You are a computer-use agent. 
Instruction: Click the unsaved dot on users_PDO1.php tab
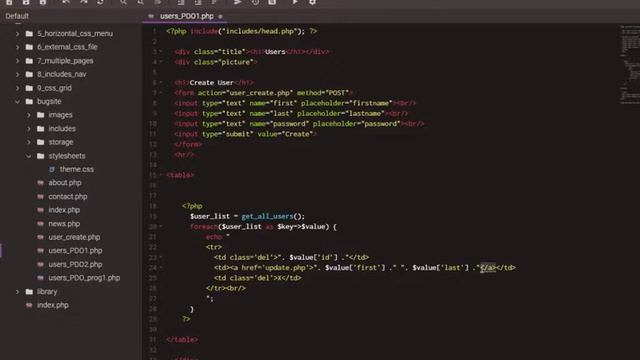(x=220, y=16)
